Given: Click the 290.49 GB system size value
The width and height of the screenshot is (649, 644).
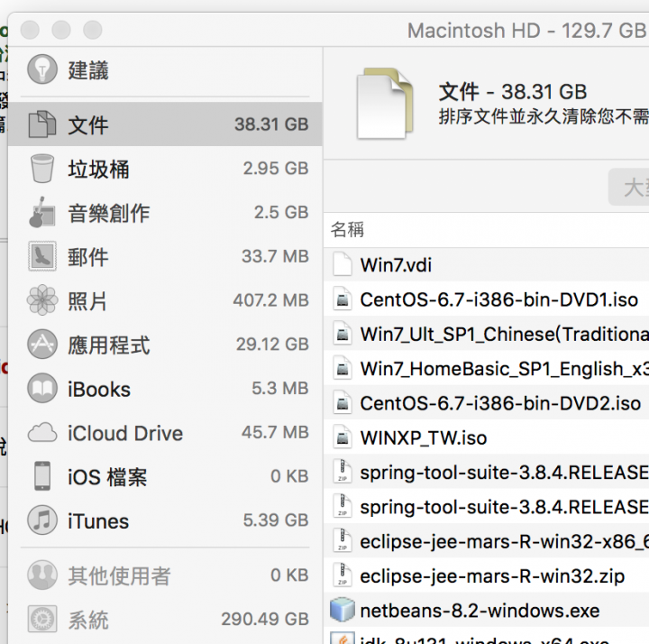Looking at the screenshot, I should click(265, 619).
